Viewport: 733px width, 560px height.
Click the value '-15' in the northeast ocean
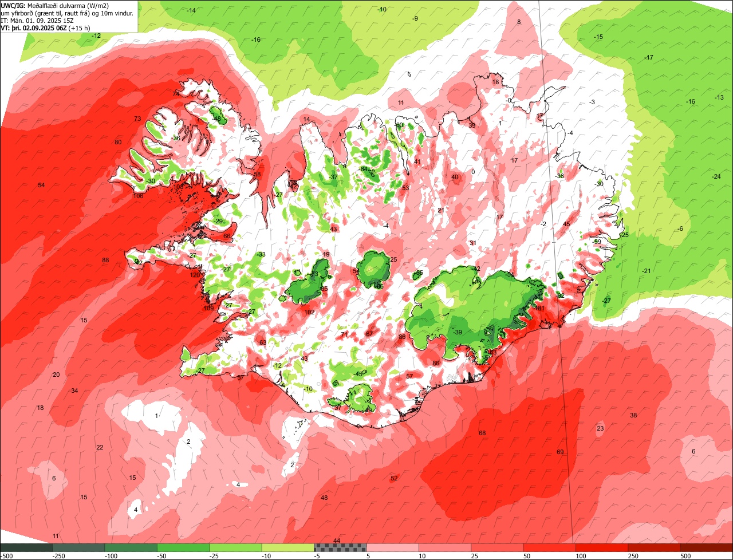click(598, 37)
